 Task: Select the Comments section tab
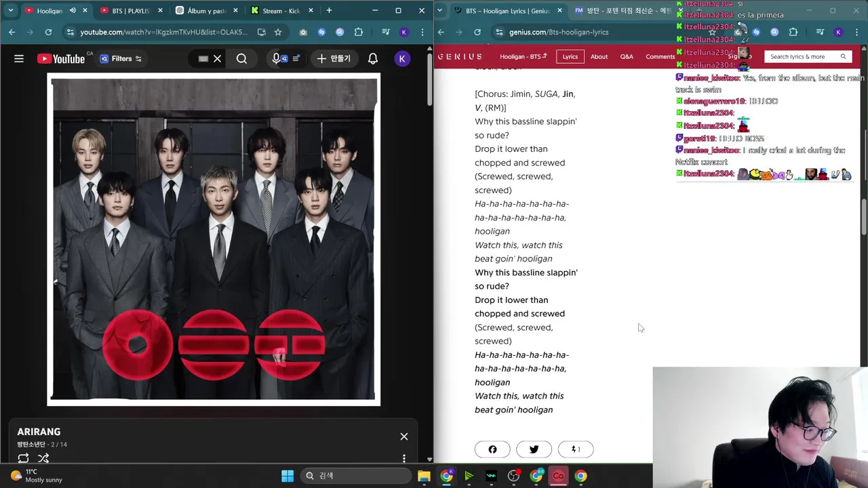click(660, 56)
